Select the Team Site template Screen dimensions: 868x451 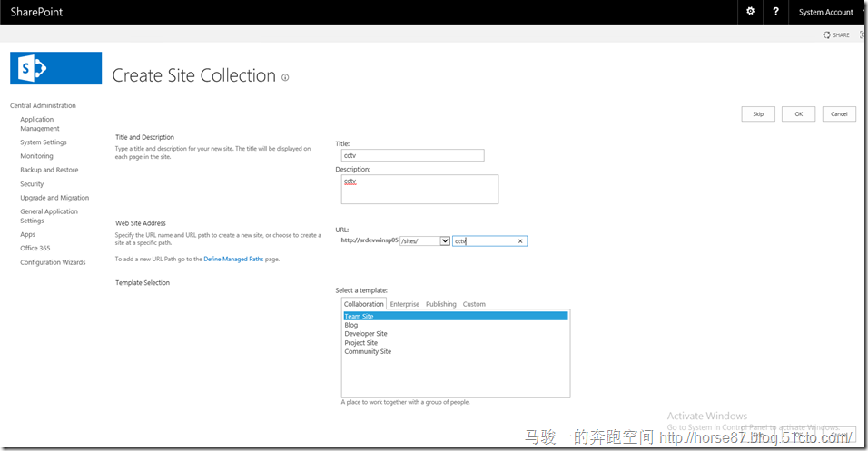click(x=456, y=316)
